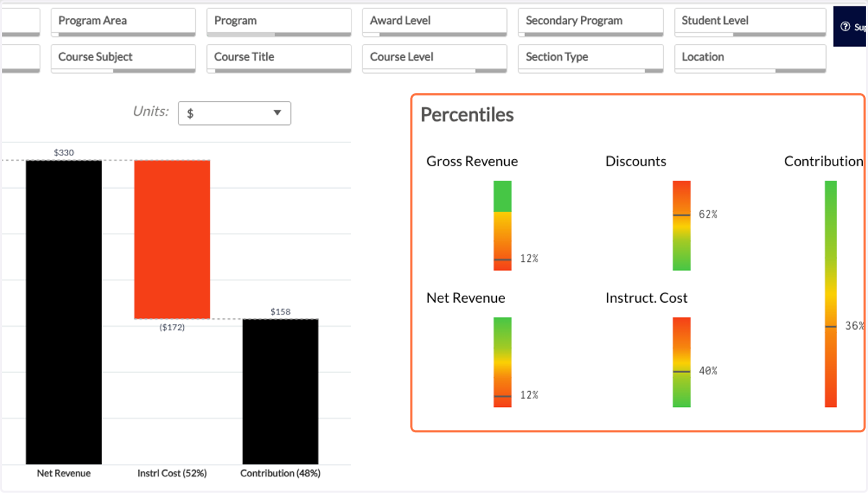The height and width of the screenshot is (493, 868).
Task: Click the Support help question-mark icon
Action: (845, 27)
